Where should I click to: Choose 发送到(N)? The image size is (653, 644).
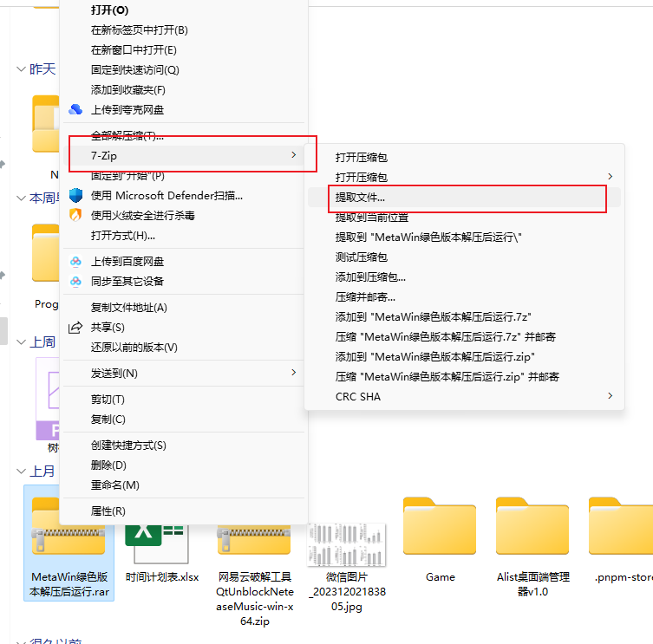point(184,374)
